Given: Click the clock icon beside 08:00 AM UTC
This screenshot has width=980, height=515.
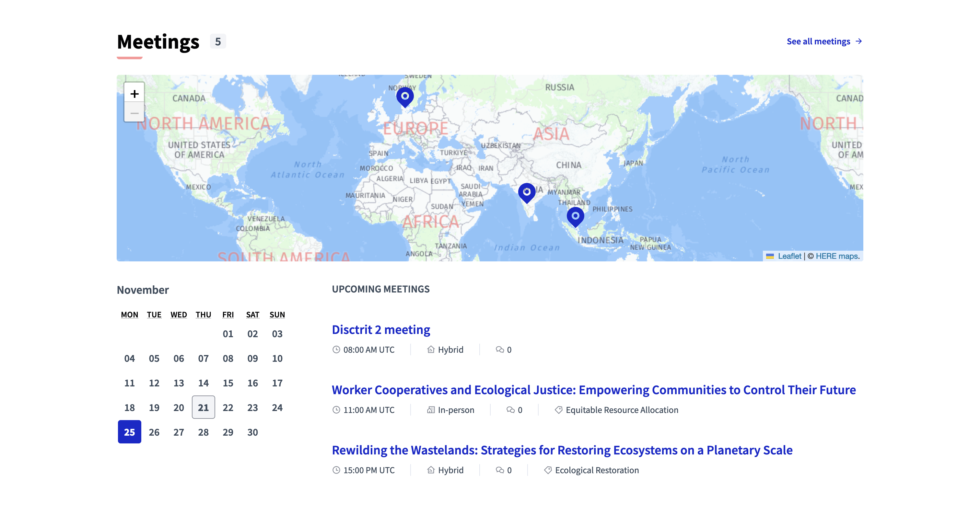Looking at the screenshot, I should pyautogui.click(x=336, y=349).
